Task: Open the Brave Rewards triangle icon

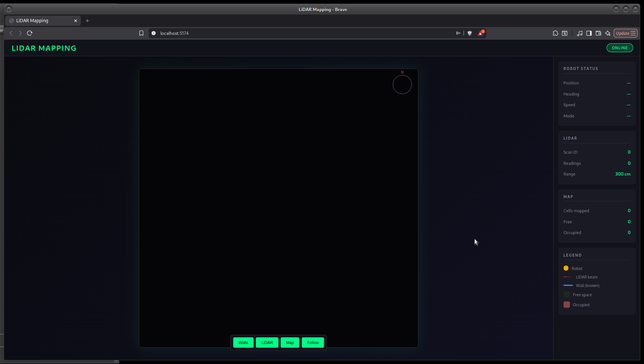Action: point(481,33)
